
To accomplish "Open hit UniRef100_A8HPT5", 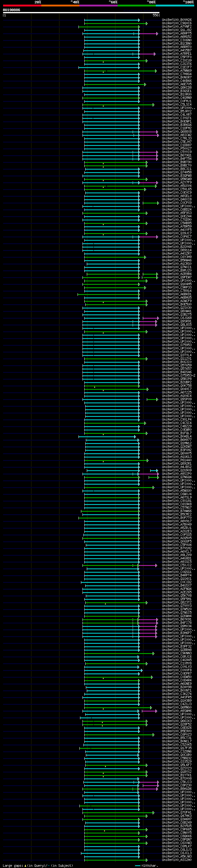I will click(x=177, y=33).
